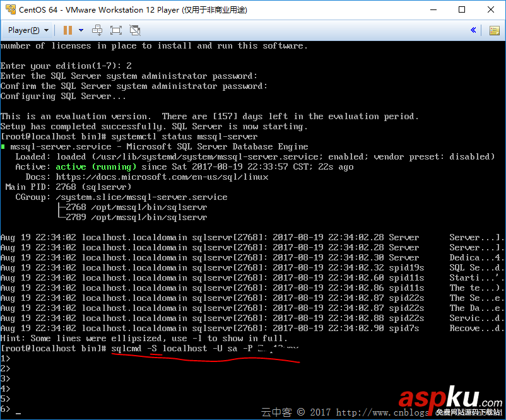
Task: Click the 'Setup has completed successfully' line
Action: (154, 127)
